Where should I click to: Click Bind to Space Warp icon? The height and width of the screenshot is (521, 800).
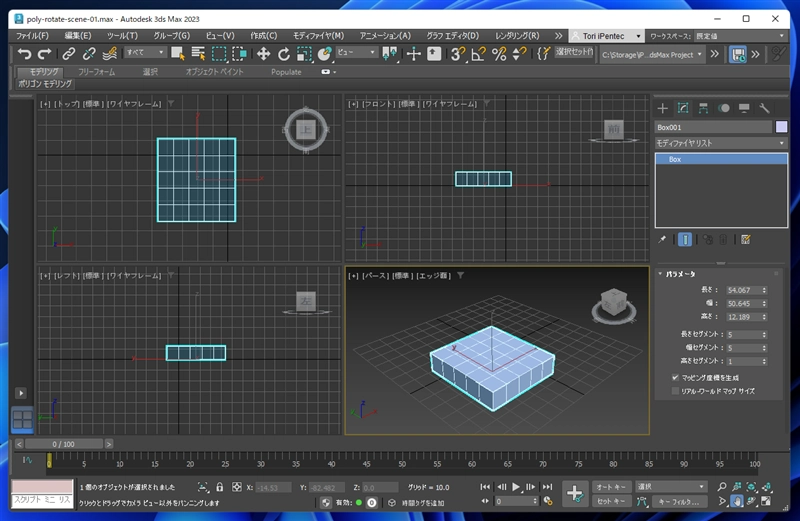click(109, 54)
